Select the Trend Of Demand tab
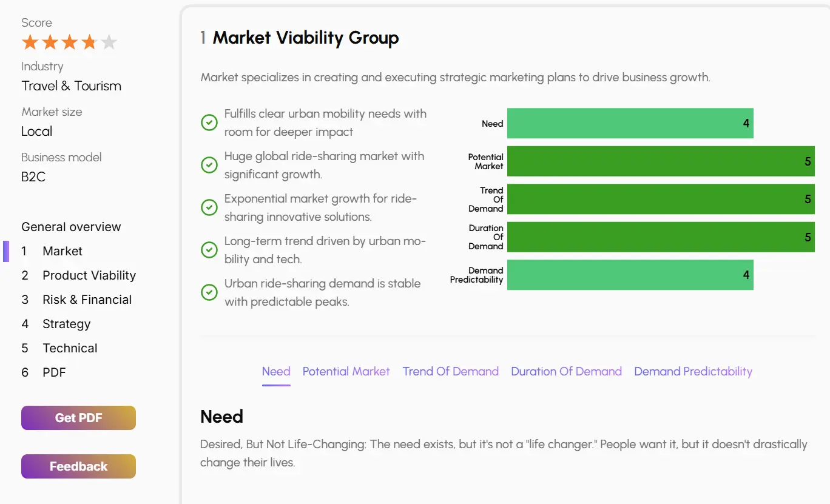This screenshot has width=830, height=504. (451, 371)
